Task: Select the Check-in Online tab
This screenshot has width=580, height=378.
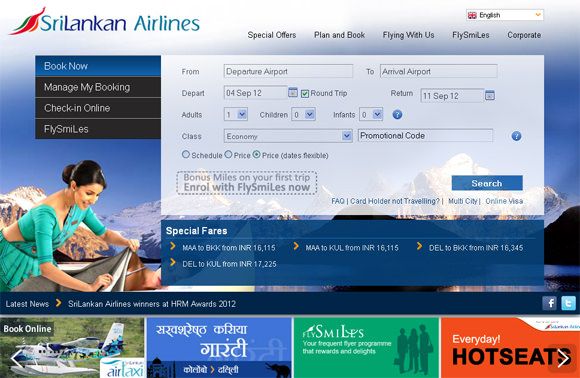Action: 98,108
